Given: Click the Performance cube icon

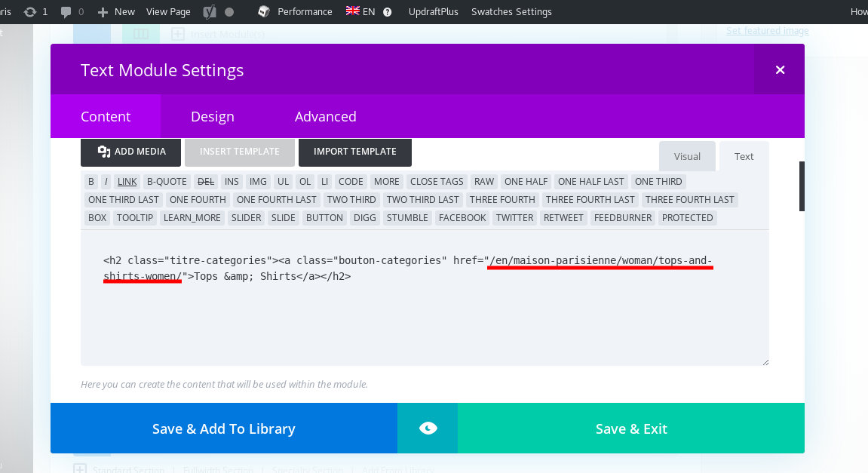Looking at the screenshot, I should (264, 11).
